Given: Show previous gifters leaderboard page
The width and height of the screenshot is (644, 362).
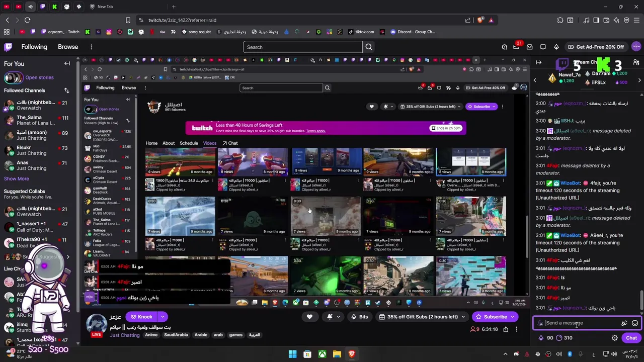Looking at the screenshot, I should click(535, 80).
